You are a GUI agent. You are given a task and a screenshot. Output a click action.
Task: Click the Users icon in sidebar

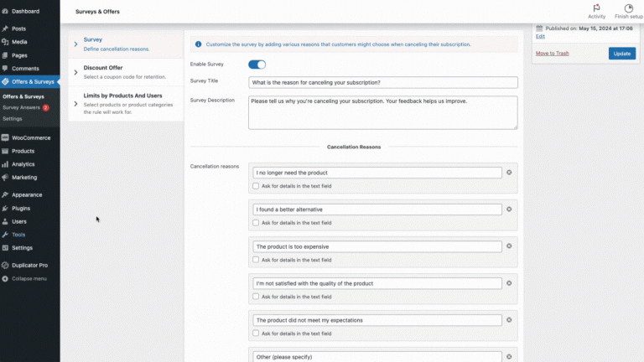pyautogui.click(x=5, y=221)
